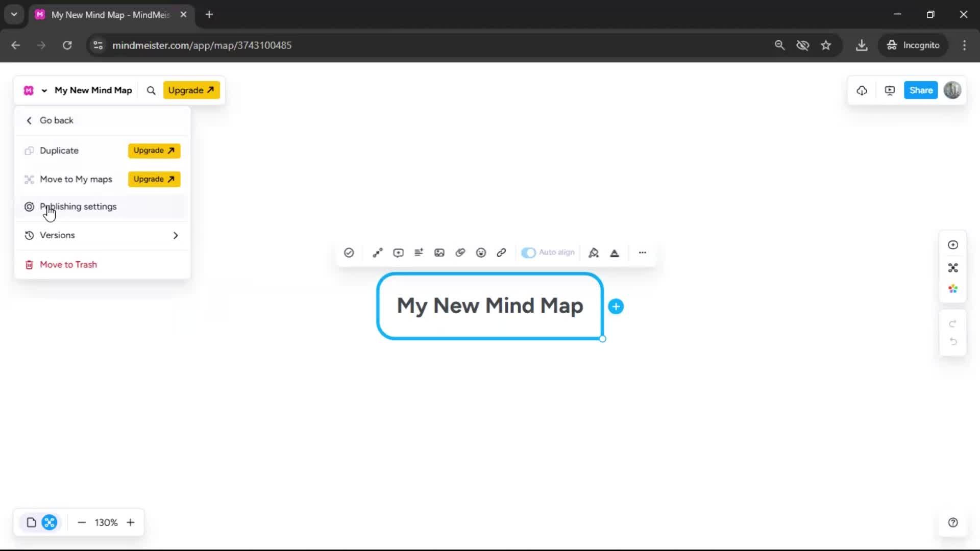This screenshot has height=551, width=980.
Task: Open the emoji icon picker
Action: (x=481, y=253)
